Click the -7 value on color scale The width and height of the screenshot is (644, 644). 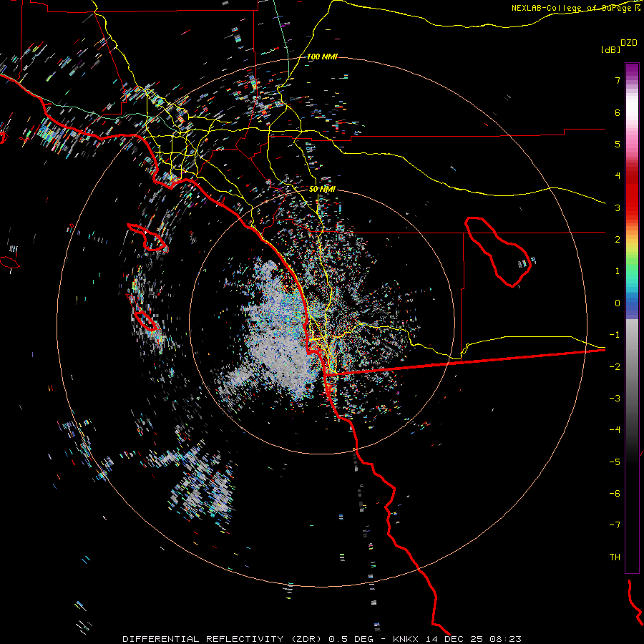(x=615, y=525)
